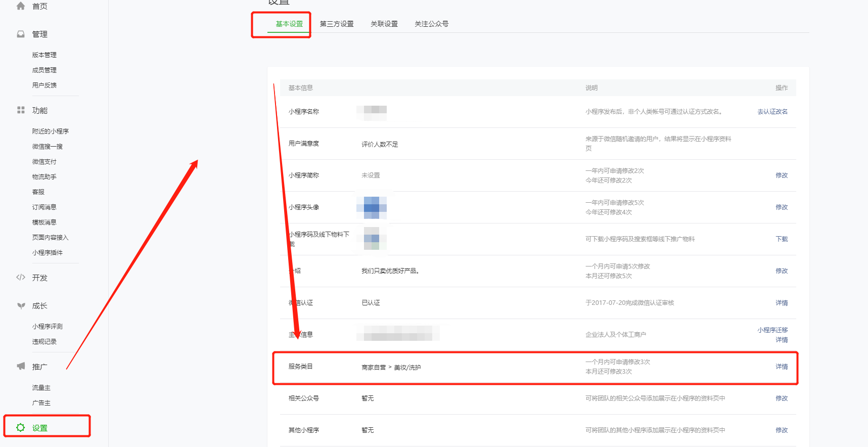The image size is (868, 447).
Task: Click the 小程序迁移 link
Action: (772, 330)
